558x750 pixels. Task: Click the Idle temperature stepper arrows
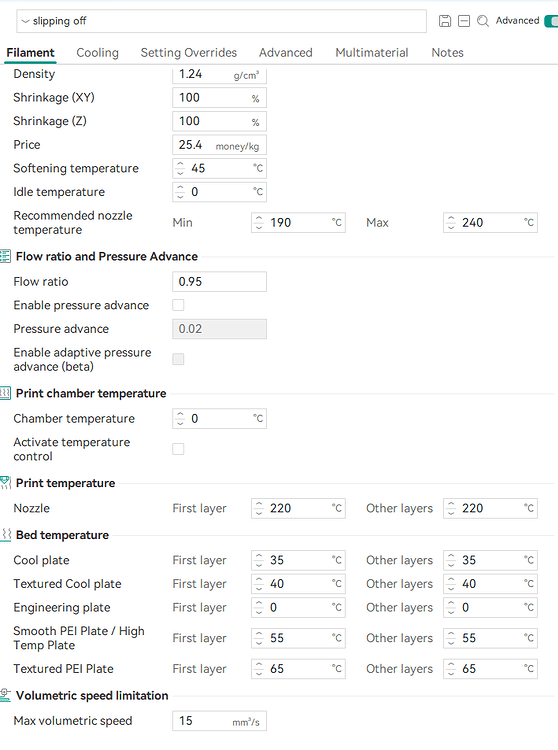point(180,192)
